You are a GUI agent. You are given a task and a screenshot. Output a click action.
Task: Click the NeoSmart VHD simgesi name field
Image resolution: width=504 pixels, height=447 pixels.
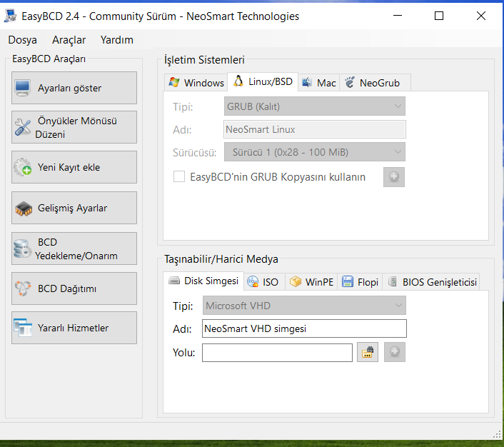click(x=304, y=328)
